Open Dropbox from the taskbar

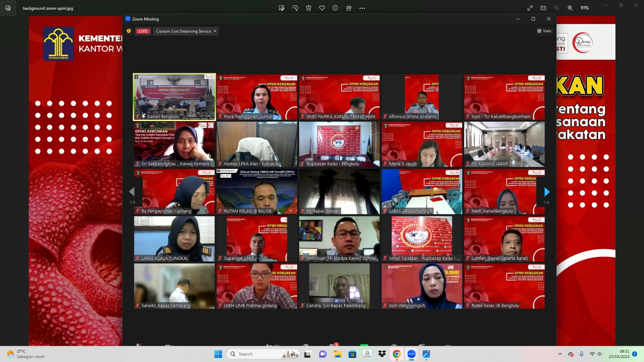pos(382,354)
